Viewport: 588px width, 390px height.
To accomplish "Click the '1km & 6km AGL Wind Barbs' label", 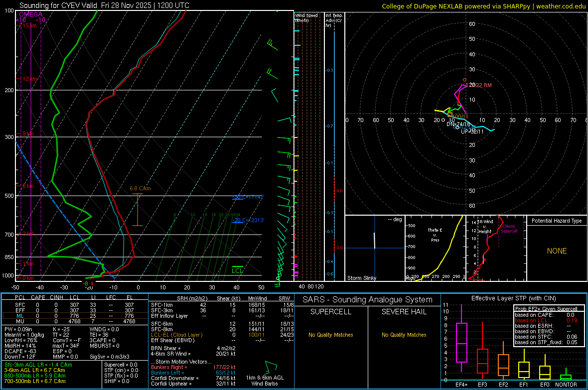I will pyautogui.click(x=265, y=381).
